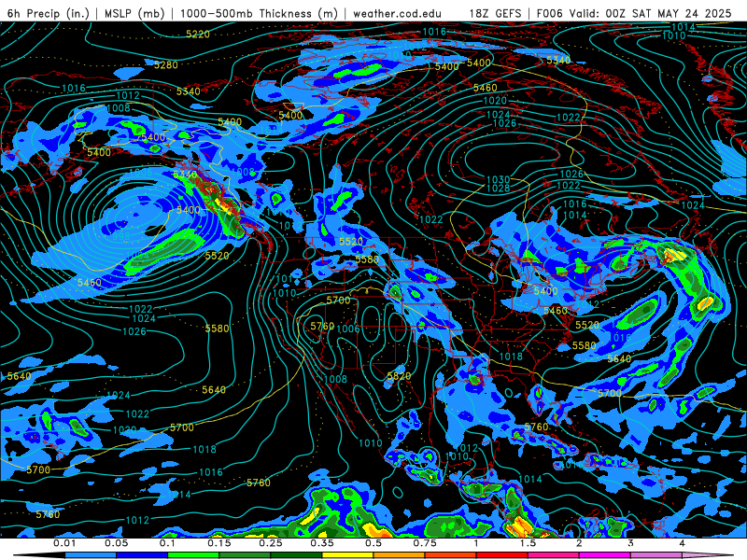Click the 5220 thickness contour label

(198, 35)
